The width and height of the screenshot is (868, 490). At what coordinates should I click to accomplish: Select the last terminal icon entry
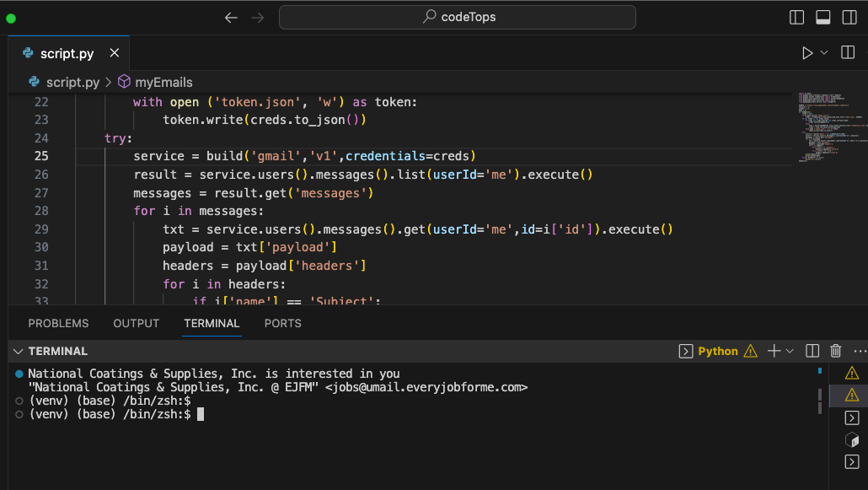(852, 461)
